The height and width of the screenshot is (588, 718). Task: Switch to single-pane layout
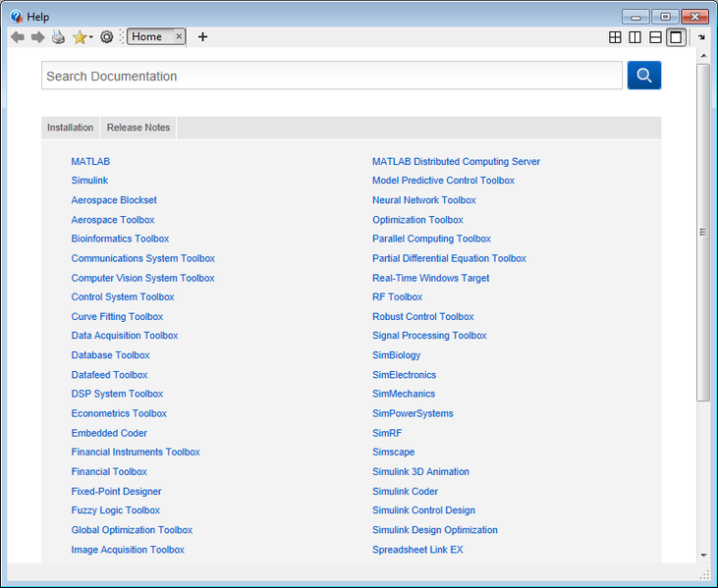click(676, 37)
